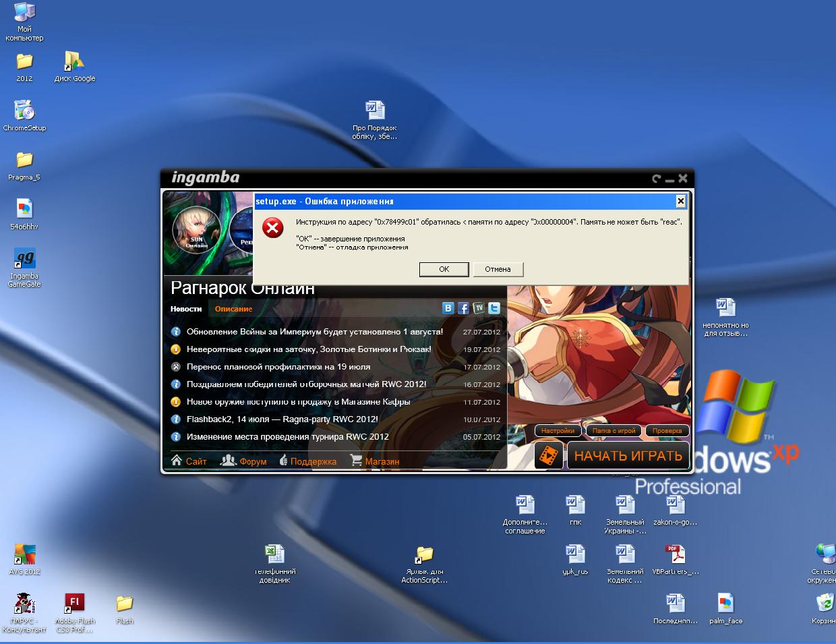This screenshot has width=836, height=644.
Task: Switch to the Новости tab
Action: coord(186,309)
